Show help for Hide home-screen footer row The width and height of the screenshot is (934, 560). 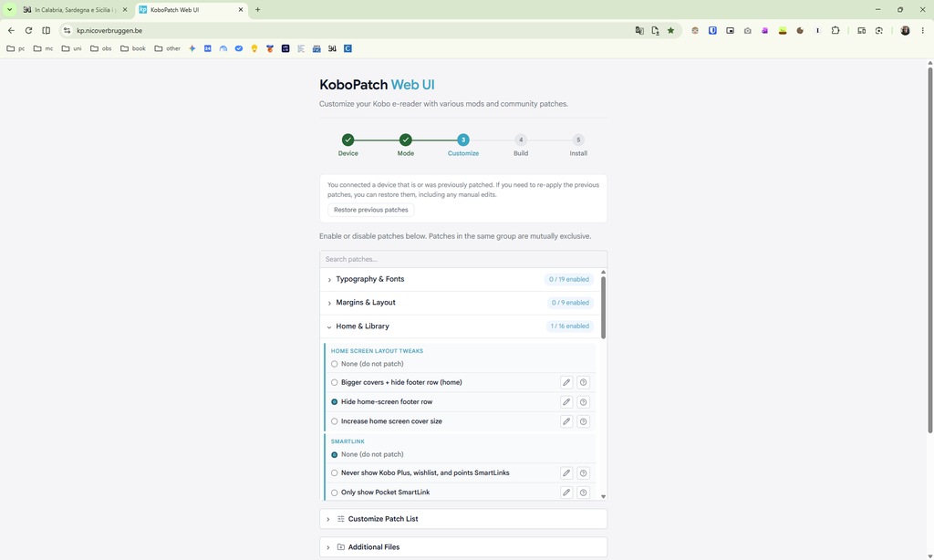pyautogui.click(x=583, y=402)
